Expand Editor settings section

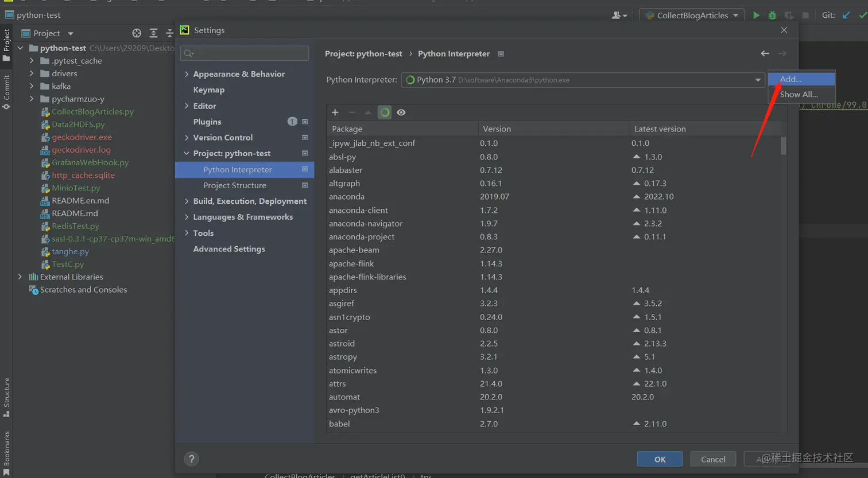(x=187, y=106)
